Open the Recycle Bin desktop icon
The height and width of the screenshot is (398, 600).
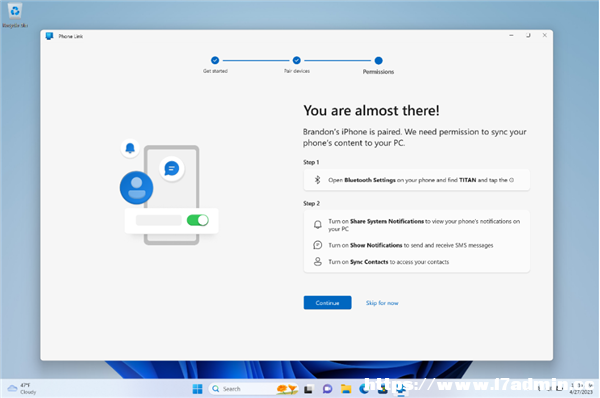click(15, 15)
